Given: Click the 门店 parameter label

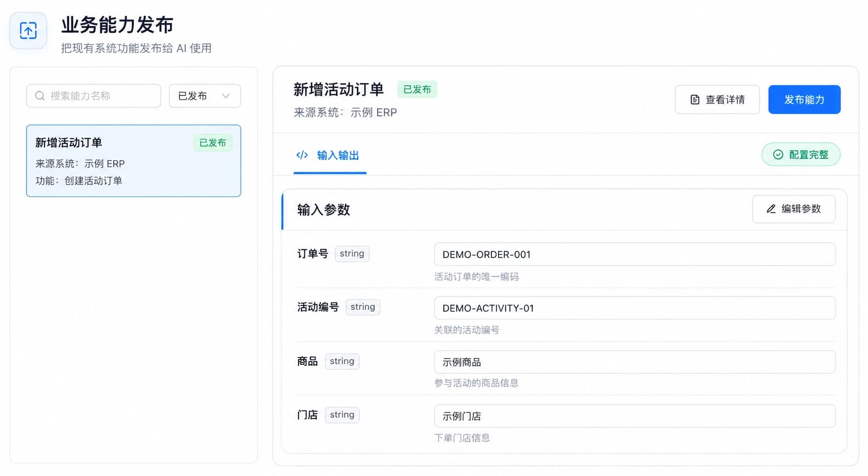Looking at the screenshot, I should [307, 414].
